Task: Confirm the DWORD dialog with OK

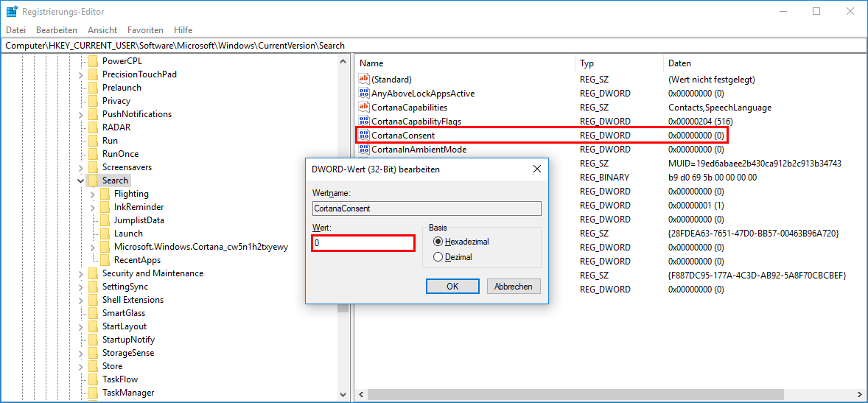Action: point(452,286)
